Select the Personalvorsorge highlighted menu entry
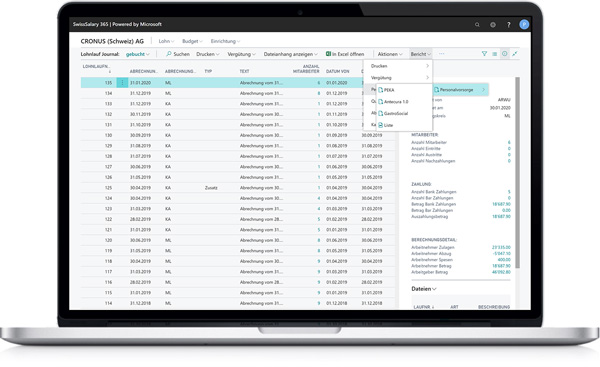 [x=460, y=90]
